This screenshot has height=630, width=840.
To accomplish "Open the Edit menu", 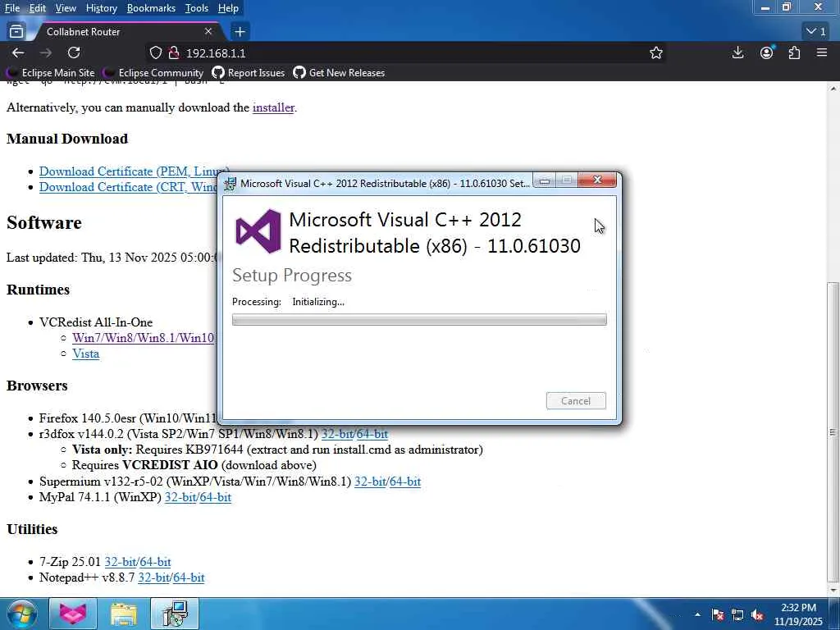I will point(38,8).
